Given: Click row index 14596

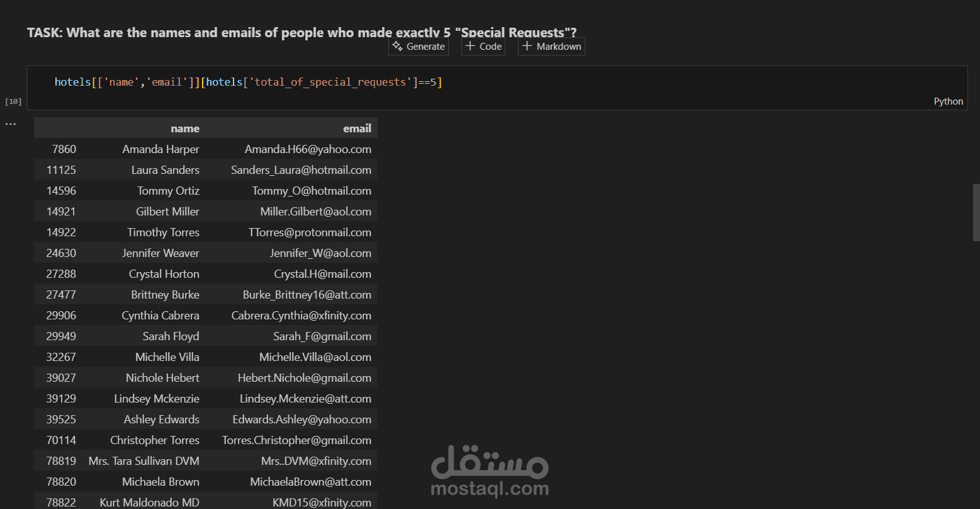Looking at the screenshot, I should (x=61, y=191).
